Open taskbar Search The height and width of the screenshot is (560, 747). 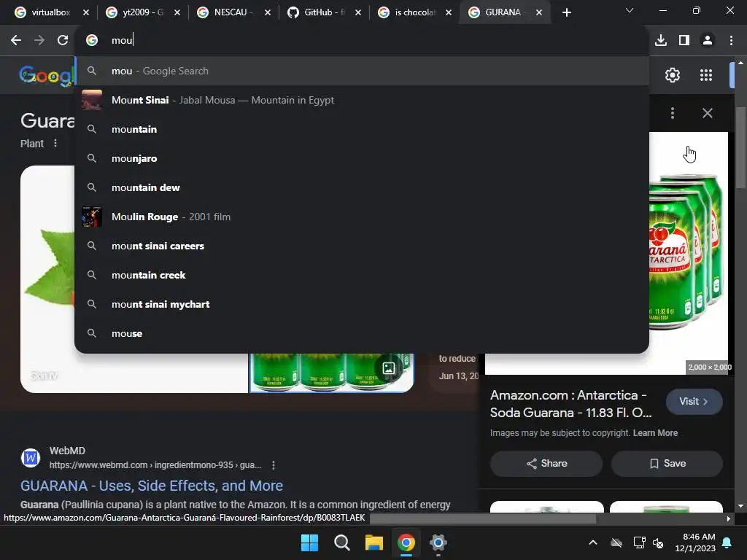pyautogui.click(x=341, y=542)
